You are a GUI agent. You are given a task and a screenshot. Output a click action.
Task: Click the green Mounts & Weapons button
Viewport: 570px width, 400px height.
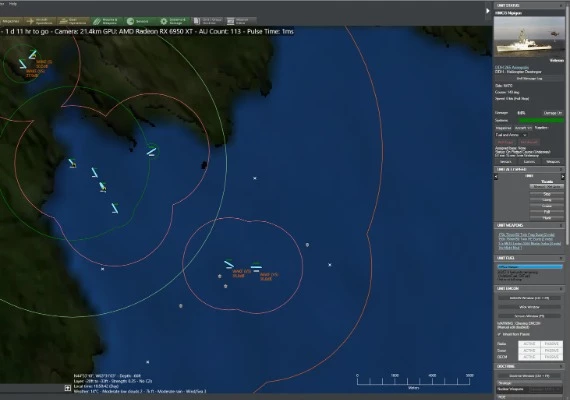pos(106,21)
